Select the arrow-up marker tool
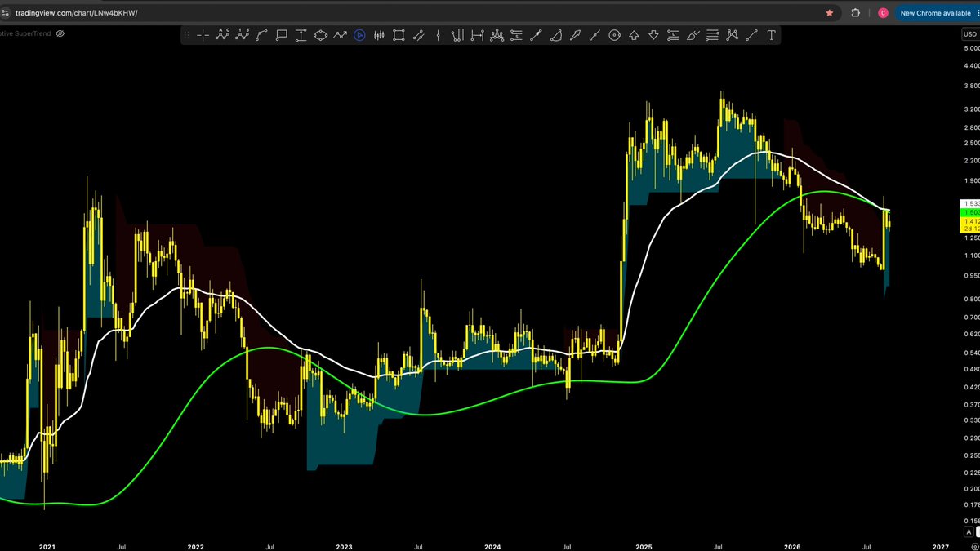The height and width of the screenshot is (551, 980). coord(634,35)
